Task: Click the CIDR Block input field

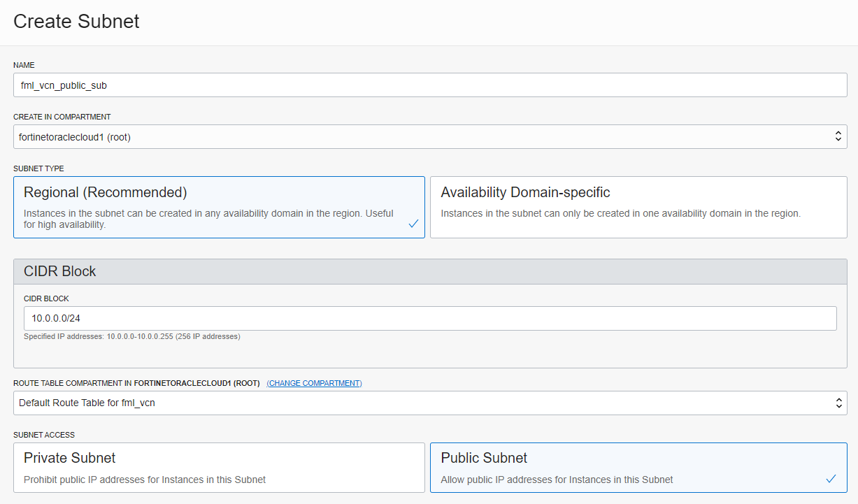Action: pyautogui.click(x=430, y=318)
